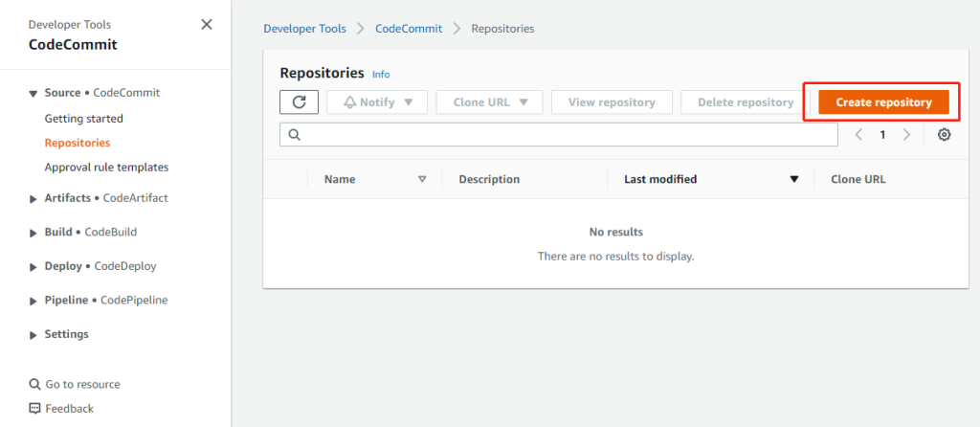Click the Go to resource search icon
The height and width of the screenshot is (427, 980).
[35, 385]
